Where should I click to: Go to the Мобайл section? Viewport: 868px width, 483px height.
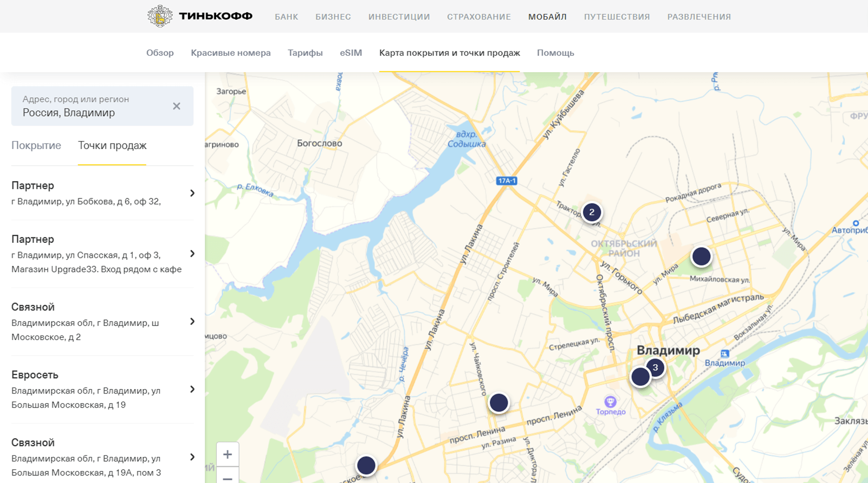click(x=547, y=17)
